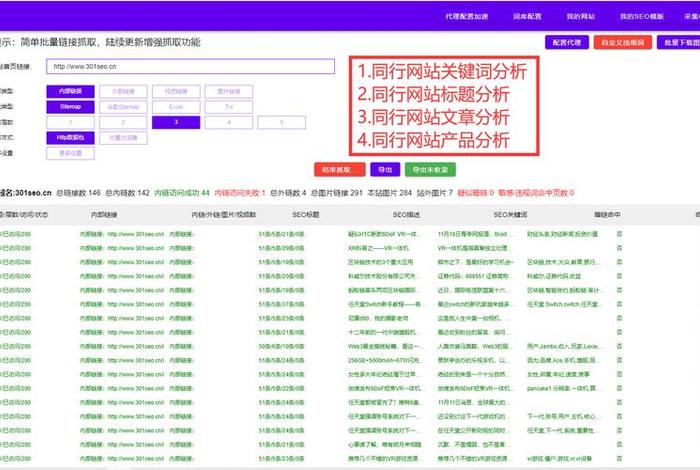Set crawl depth level to 4

(229, 122)
